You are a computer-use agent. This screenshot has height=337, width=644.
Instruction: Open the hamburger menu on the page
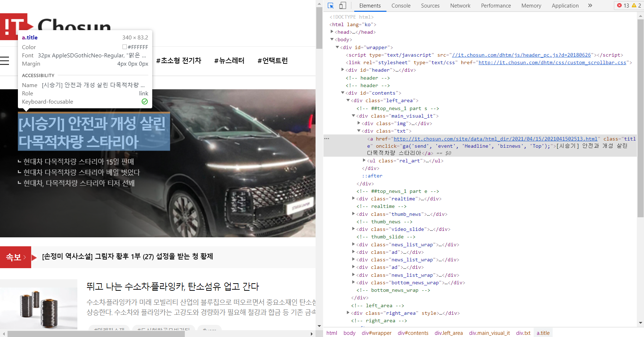click(x=5, y=61)
